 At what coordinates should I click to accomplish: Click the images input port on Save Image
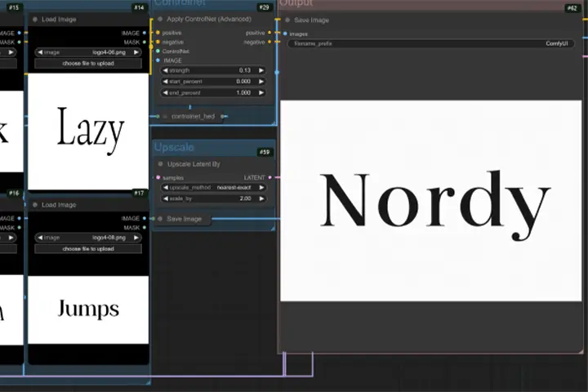(x=285, y=33)
